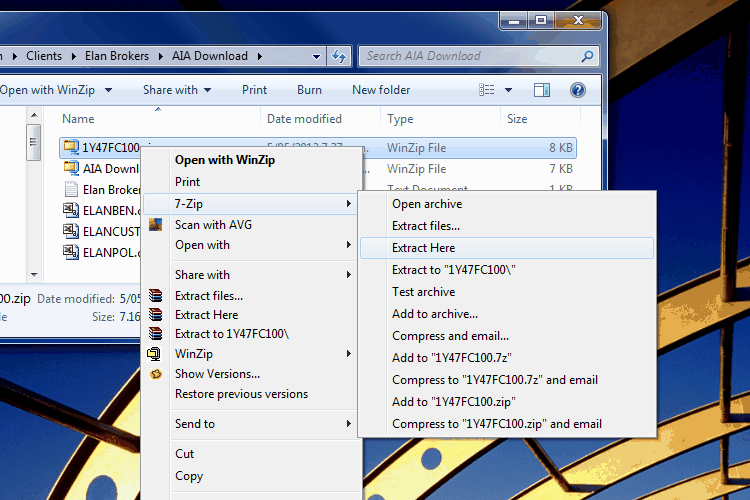750x500 pixels.
Task: Sort by the Date modified column header
Action: tap(304, 119)
